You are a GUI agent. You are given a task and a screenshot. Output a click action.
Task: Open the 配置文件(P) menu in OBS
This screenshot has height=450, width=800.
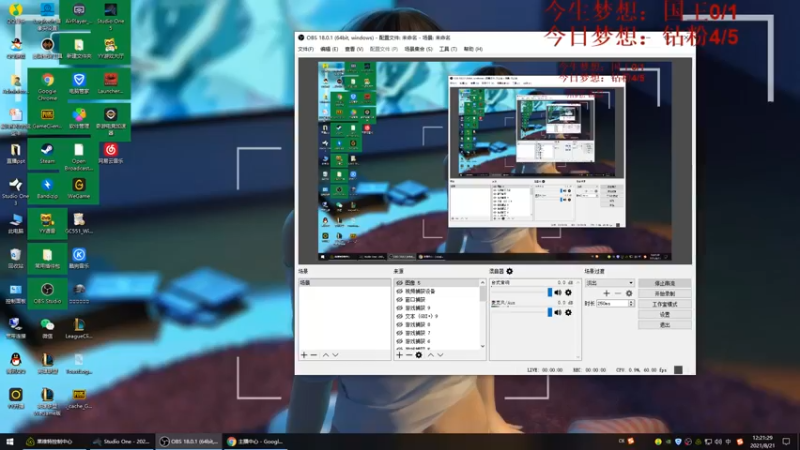coord(384,49)
